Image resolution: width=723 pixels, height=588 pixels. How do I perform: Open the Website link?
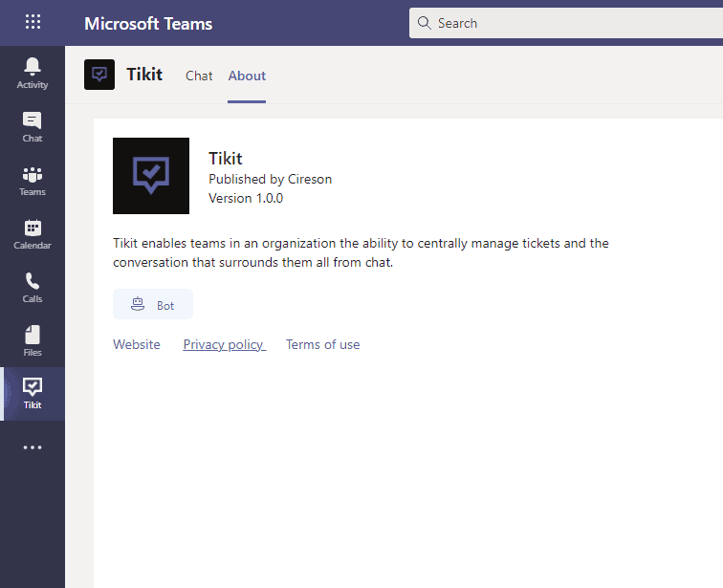tap(137, 344)
